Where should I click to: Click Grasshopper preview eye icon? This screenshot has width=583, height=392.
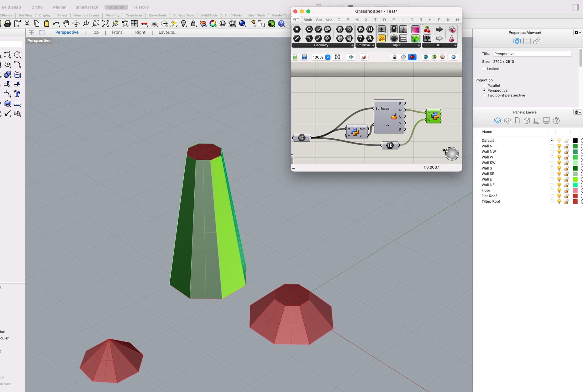coord(351,57)
